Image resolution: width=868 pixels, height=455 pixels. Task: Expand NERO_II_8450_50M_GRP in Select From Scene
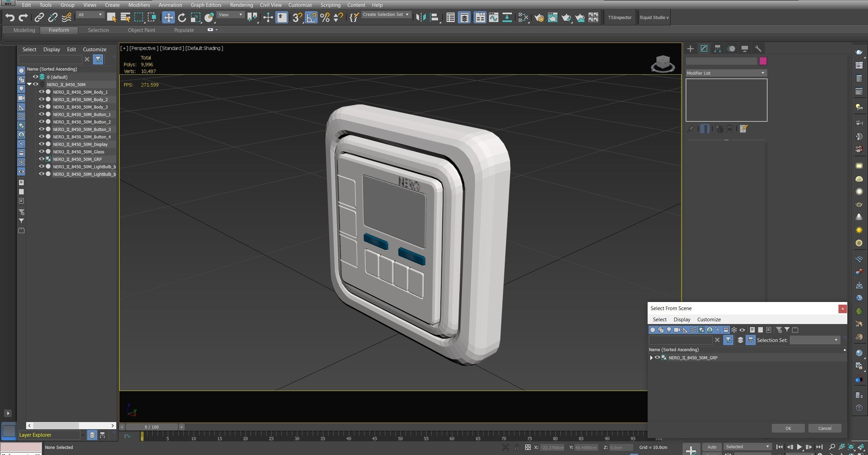(x=651, y=358)
